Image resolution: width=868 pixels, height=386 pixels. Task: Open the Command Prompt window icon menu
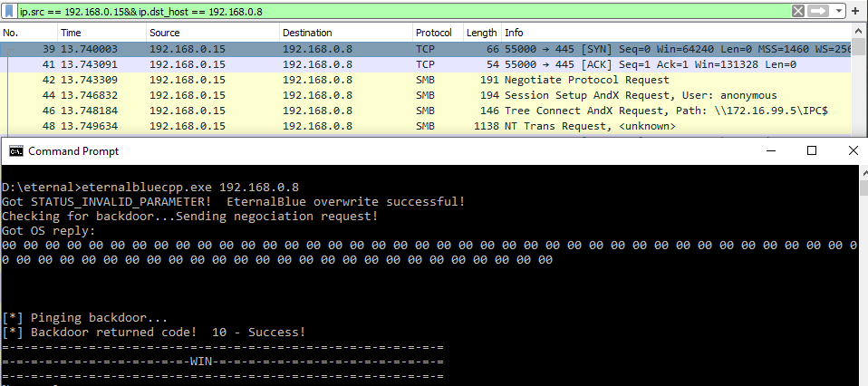16,151
